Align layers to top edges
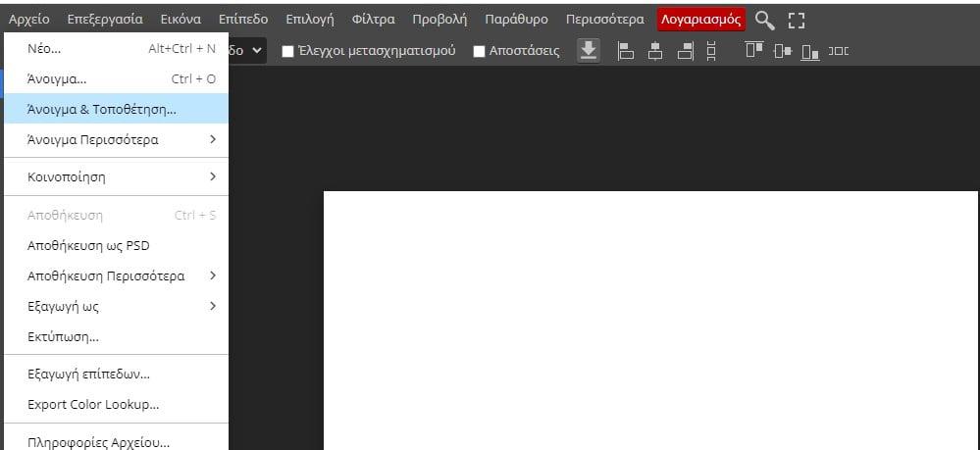Screen dimensions: 980x450 (x=754, y=50)
